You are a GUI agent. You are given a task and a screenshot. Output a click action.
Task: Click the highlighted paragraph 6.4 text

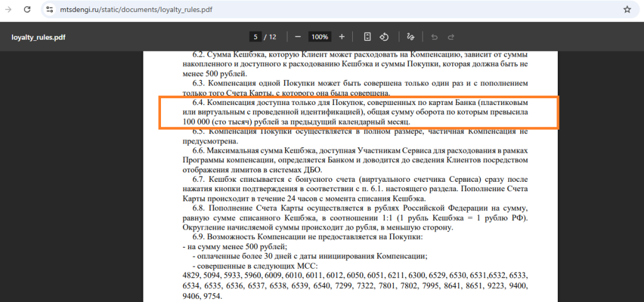(x=355, y=111)
